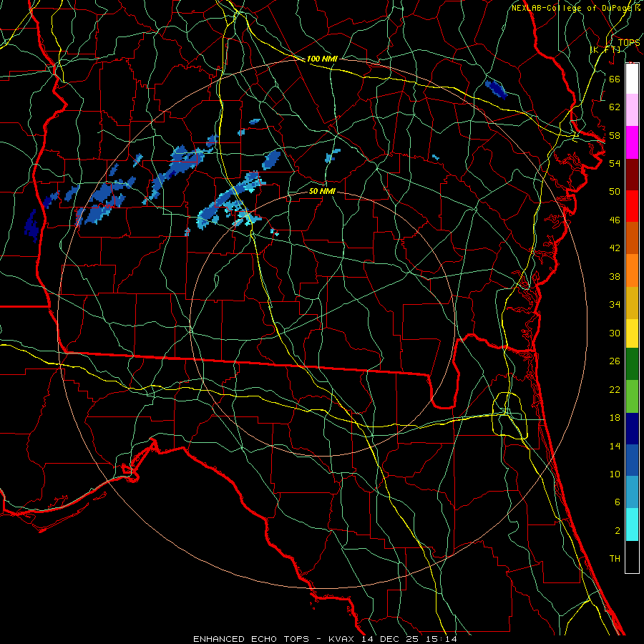This screenshot has height=644, width=644.
Task: Pick the gold legend swatch
Action: pyautogui.click(x=632, y=303)
